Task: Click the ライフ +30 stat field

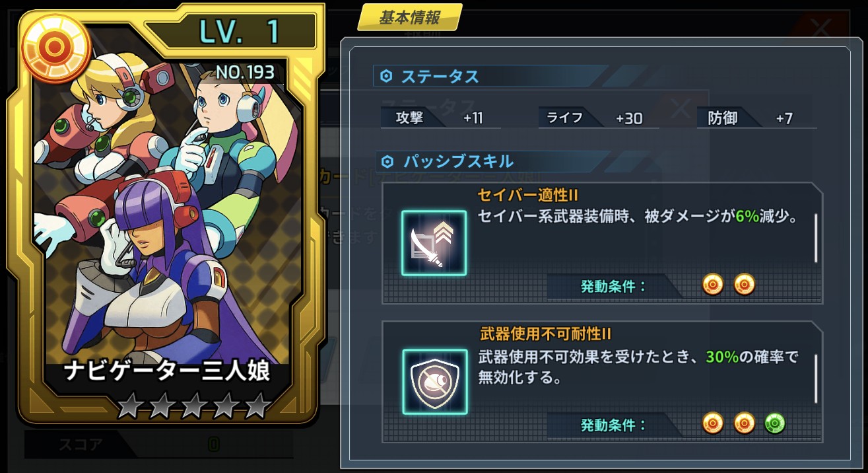Action: [x=599, y=118]
